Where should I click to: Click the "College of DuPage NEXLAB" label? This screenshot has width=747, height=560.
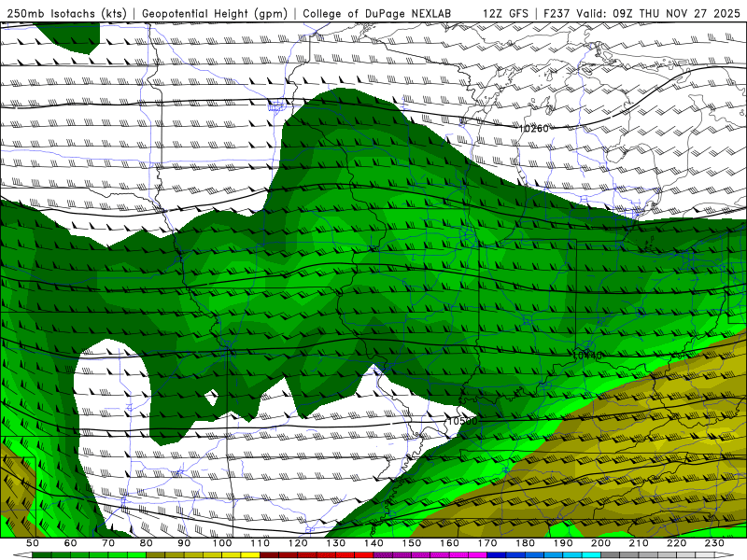coord(377,14)
